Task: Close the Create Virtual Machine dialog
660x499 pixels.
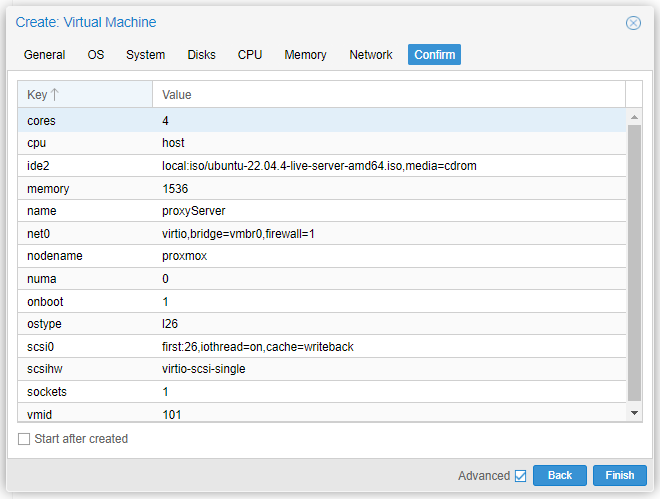Action: [x=633, y=23]
